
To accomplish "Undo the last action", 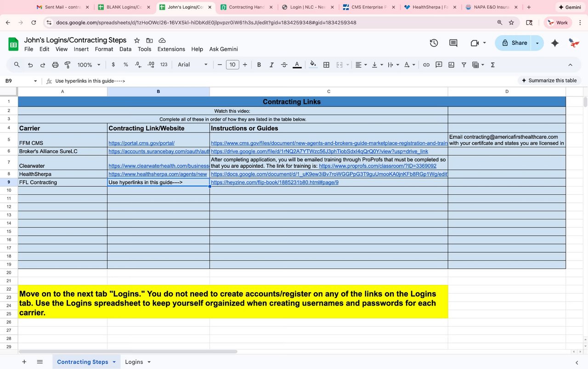I will (x=30, y=65).
